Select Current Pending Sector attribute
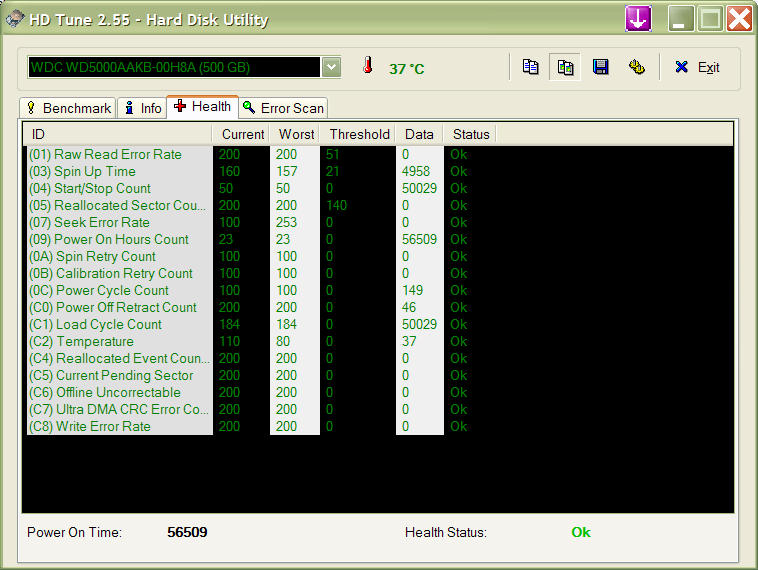This screenshot has width=758, height=570. (111, 375)
